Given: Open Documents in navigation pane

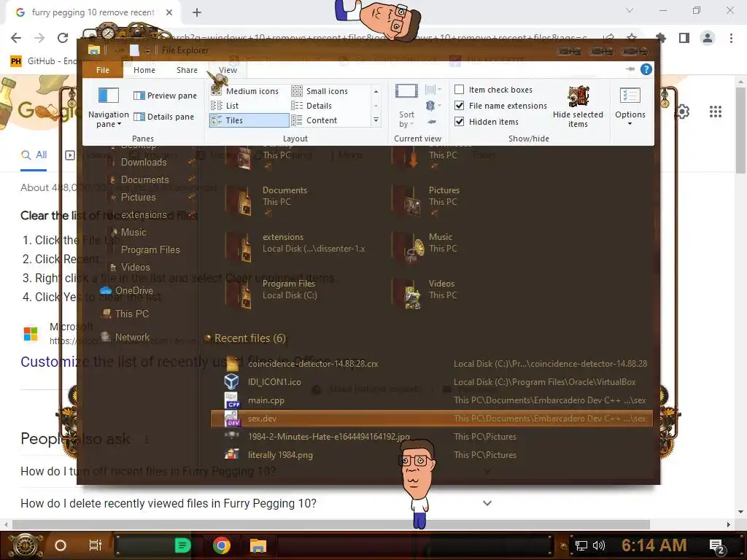Looking at the screenshot, I should (144, 180).
